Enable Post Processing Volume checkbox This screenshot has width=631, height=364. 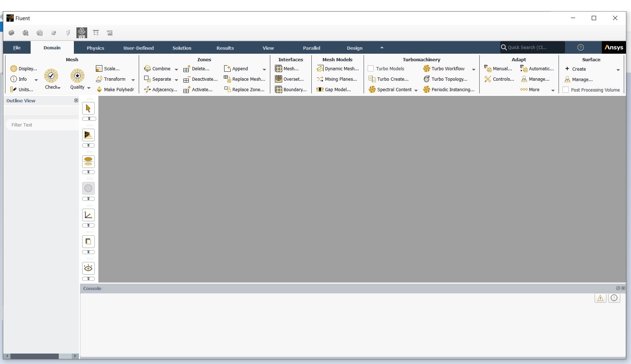[566, 90]
